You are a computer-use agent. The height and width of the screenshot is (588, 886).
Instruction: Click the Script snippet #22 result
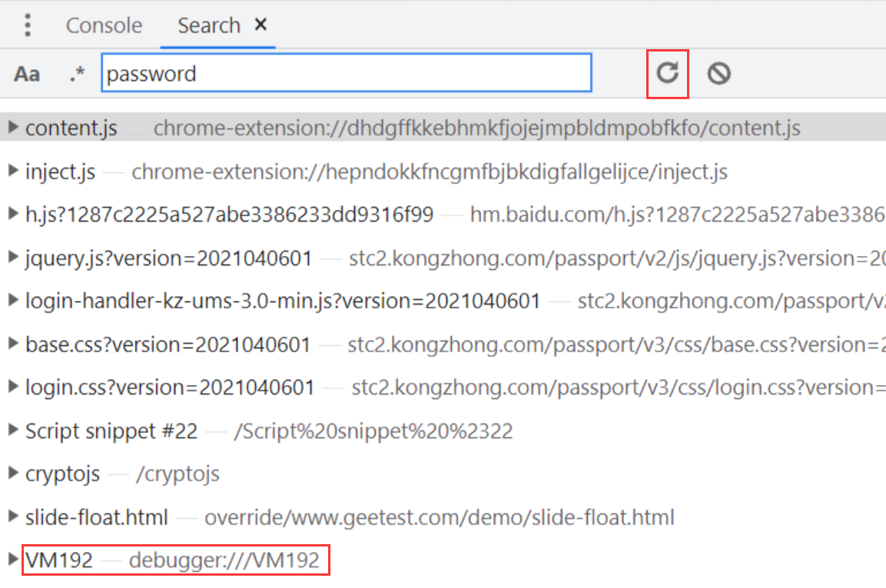[x=111, y=430]
